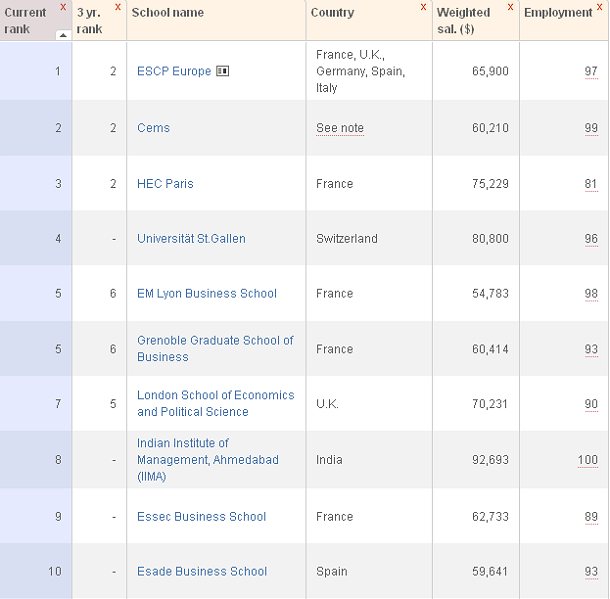Open London School of Economics link
Image resolution: width=610 pixels, height=599 pixels.
(216, 403)
